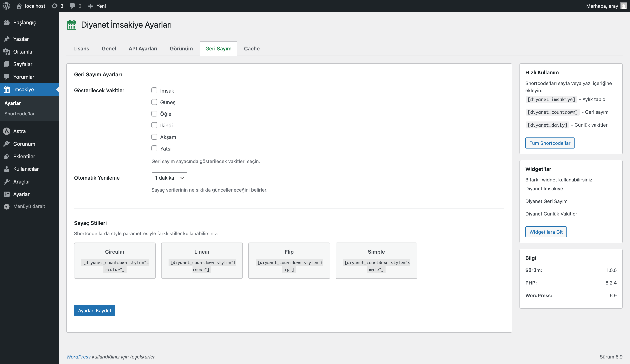Check the Öğle checkbox
Image resolution: width=630 pixels, height=364 pixels.
(x=154, y=114)
